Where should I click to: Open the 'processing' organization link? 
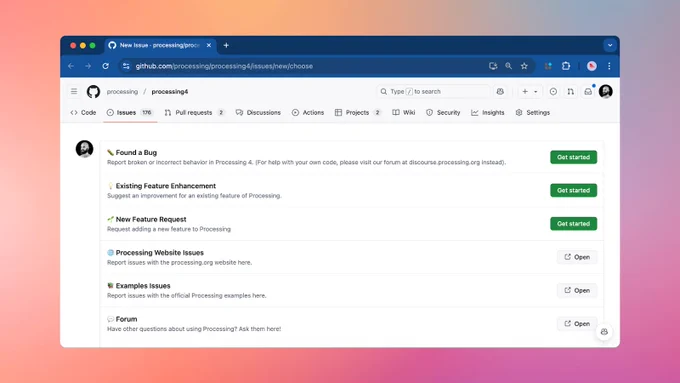coord(122,92)
